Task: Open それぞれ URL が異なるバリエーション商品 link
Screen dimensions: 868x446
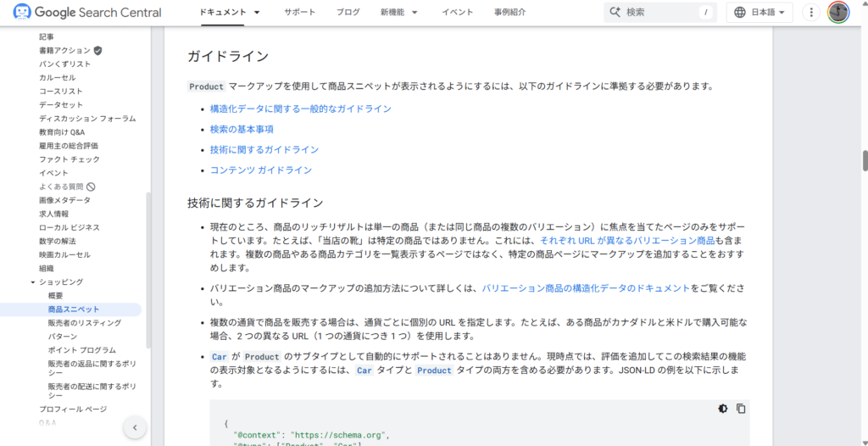Action: click(x=627, y=241)
